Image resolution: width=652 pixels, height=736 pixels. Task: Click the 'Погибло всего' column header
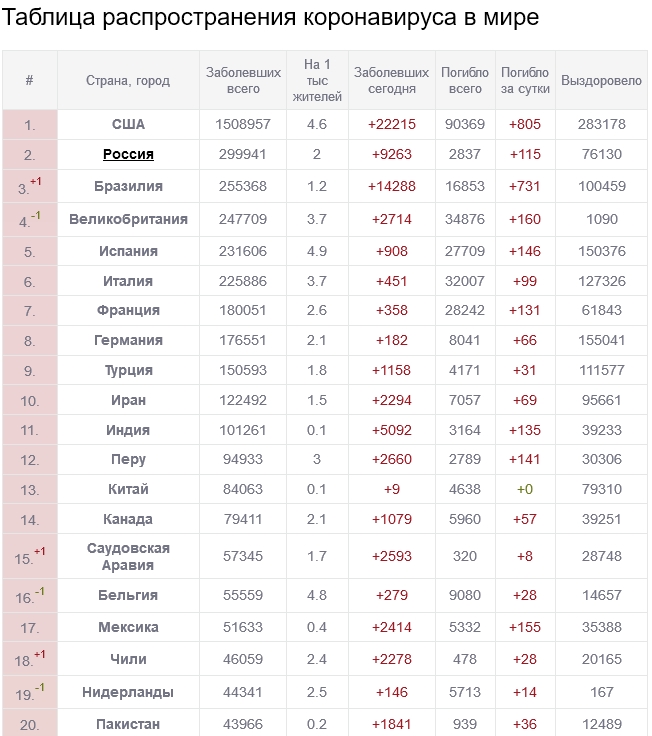coord(465,81)
